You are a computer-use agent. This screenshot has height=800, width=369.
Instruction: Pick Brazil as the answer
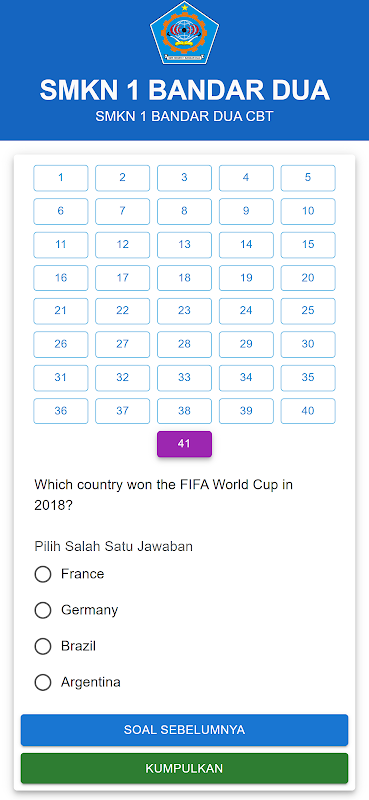tap(43, 646)
